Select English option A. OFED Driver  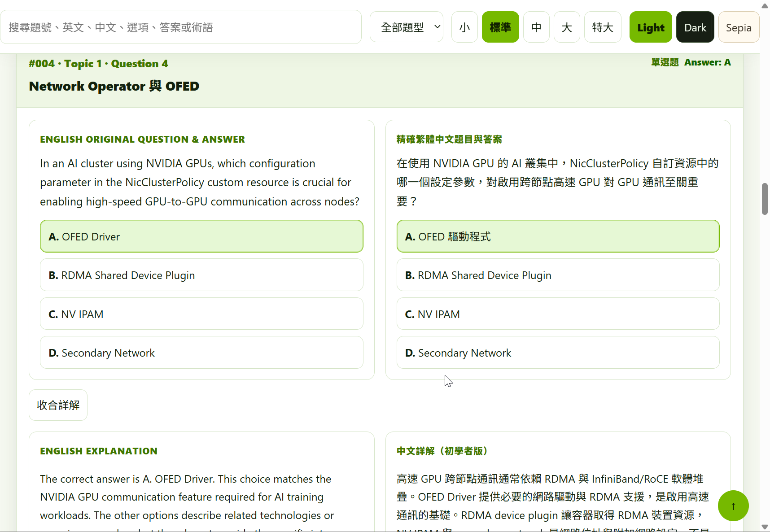tap(201, 236)
